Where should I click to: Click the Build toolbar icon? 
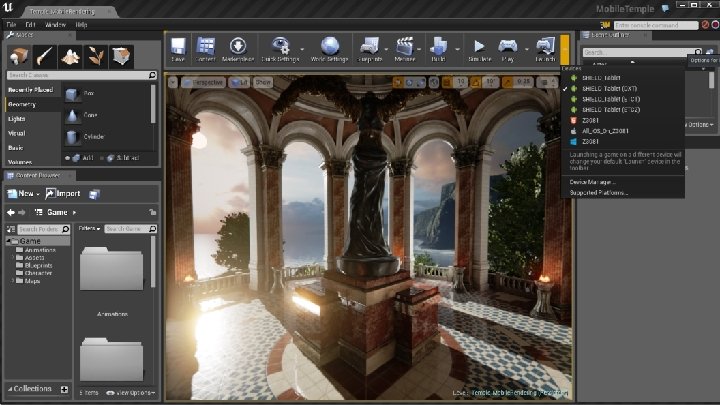point(439,46)
